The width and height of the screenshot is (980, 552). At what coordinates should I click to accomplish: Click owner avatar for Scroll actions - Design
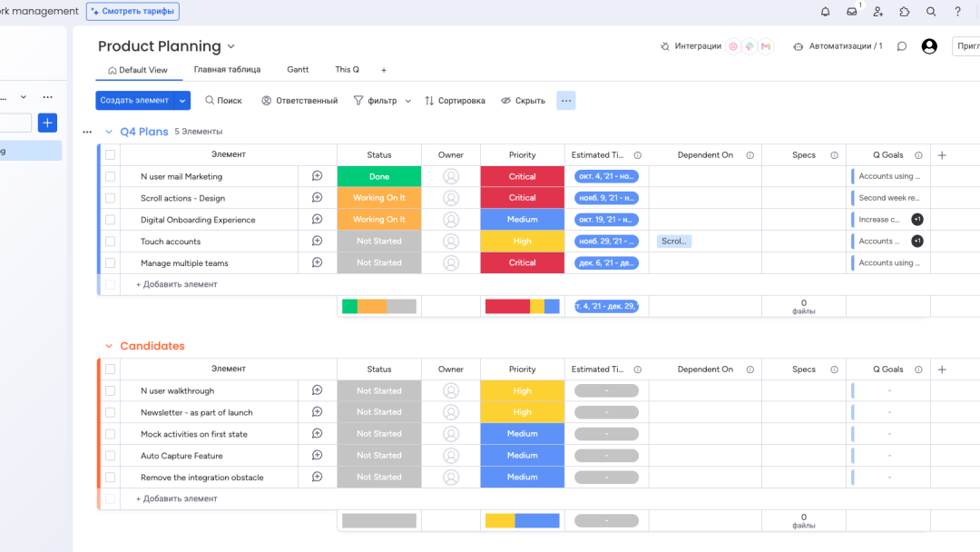pos(451,198)
